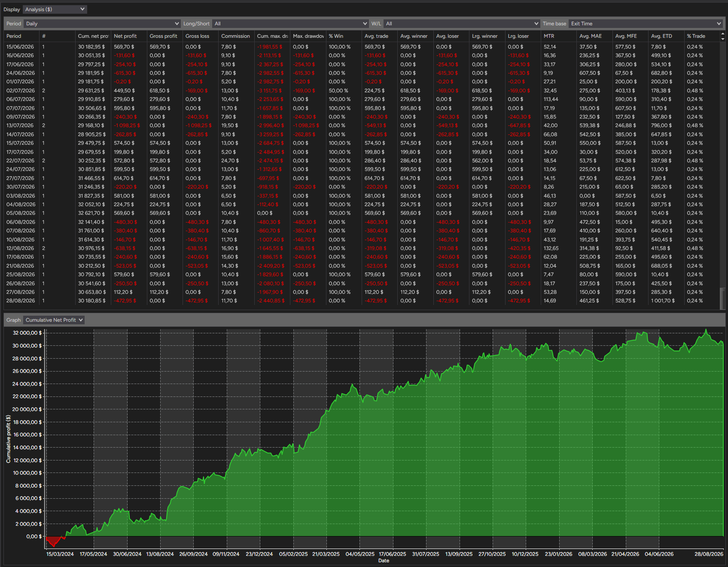Click the MTR value 132,65

pos(551,248)
